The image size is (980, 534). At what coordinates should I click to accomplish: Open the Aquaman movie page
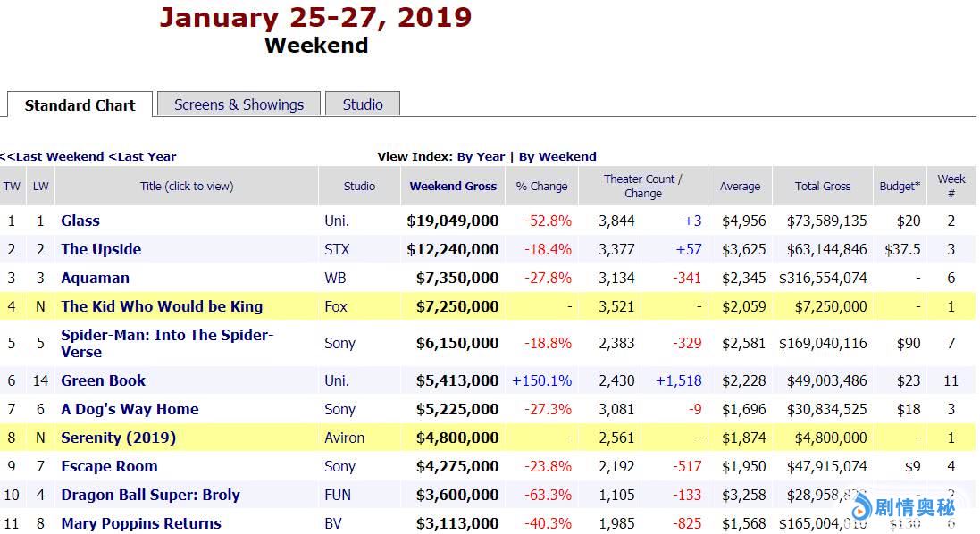pyautogui.click(x=95, y=278)
